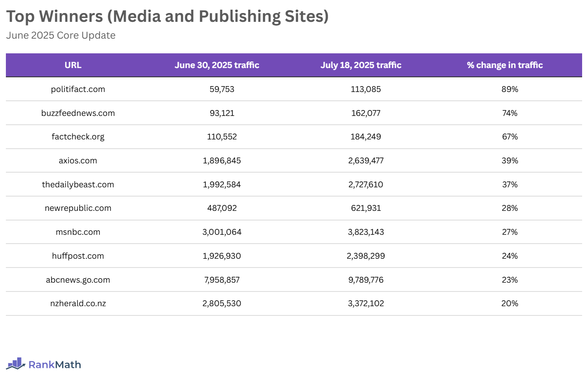Click the 3,823,143 traffic value
The width and height of the screenshot is (588, 378).
366,232
